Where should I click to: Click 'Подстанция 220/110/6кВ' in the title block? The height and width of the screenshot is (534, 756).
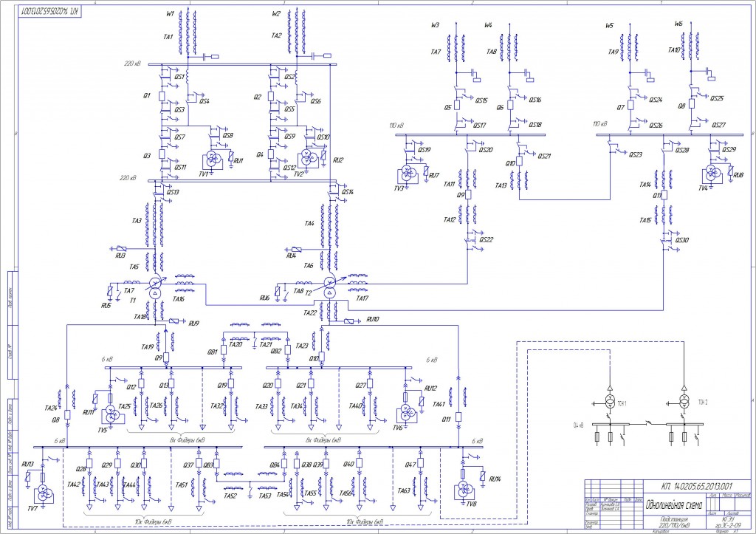[x=674, y=522]
